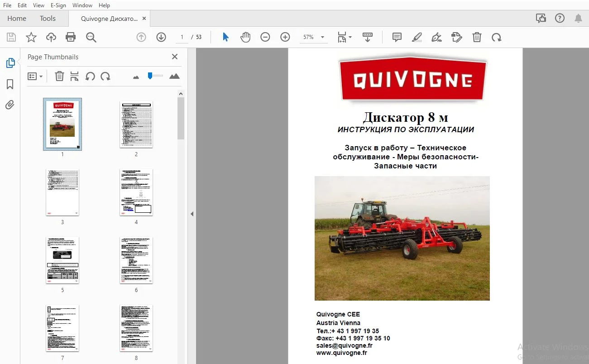This screenshot has height=364, width=589.
Task: Click the www.quivogne.fr website address
Action: coord(342,353)
